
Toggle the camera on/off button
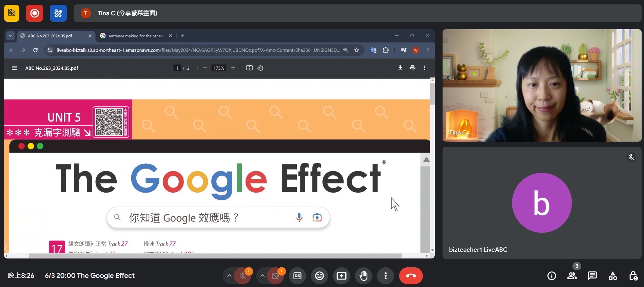(x=276, y=276)
